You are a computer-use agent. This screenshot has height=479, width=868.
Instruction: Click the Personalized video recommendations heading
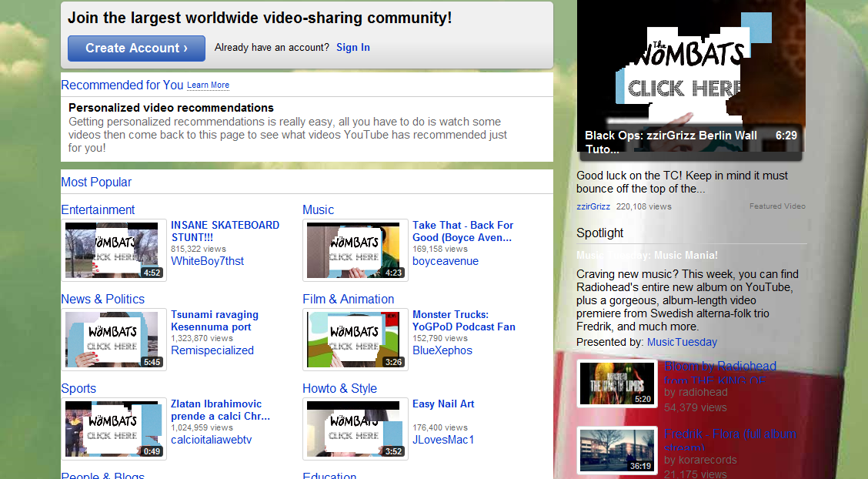(171, 108)
